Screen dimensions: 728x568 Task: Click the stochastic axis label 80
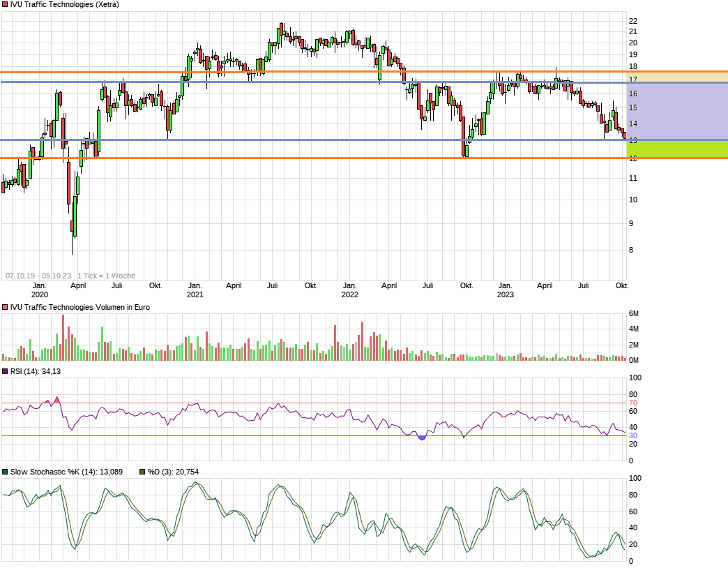click(x=633, y=495)
